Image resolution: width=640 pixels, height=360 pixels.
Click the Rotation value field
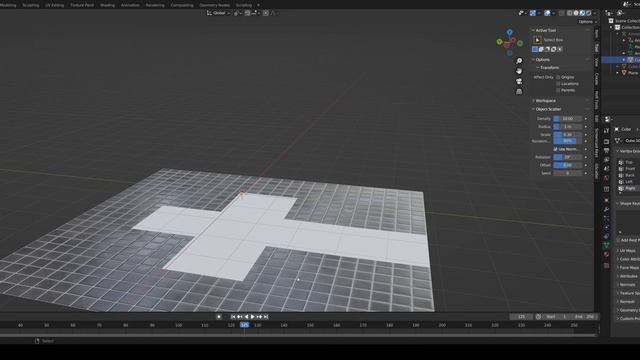(567, 157)
